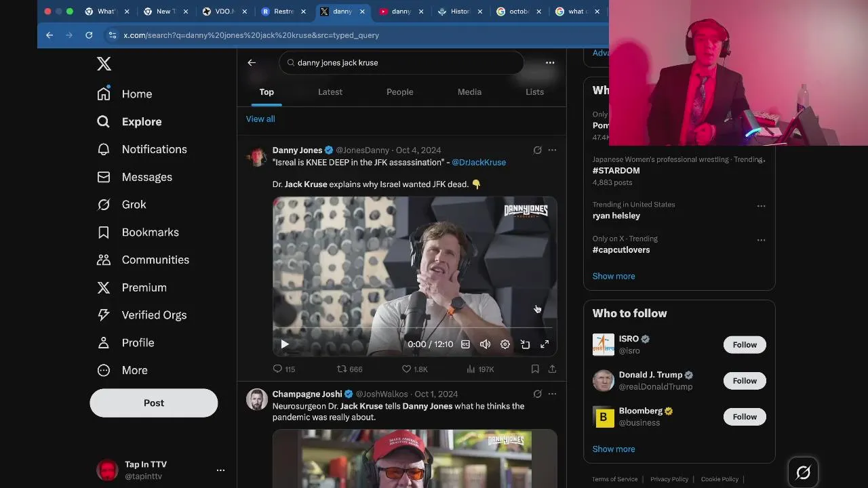The image size is (868, 488).
Task: Switch to the Latest tab
Action: click(x=330, y=91)
